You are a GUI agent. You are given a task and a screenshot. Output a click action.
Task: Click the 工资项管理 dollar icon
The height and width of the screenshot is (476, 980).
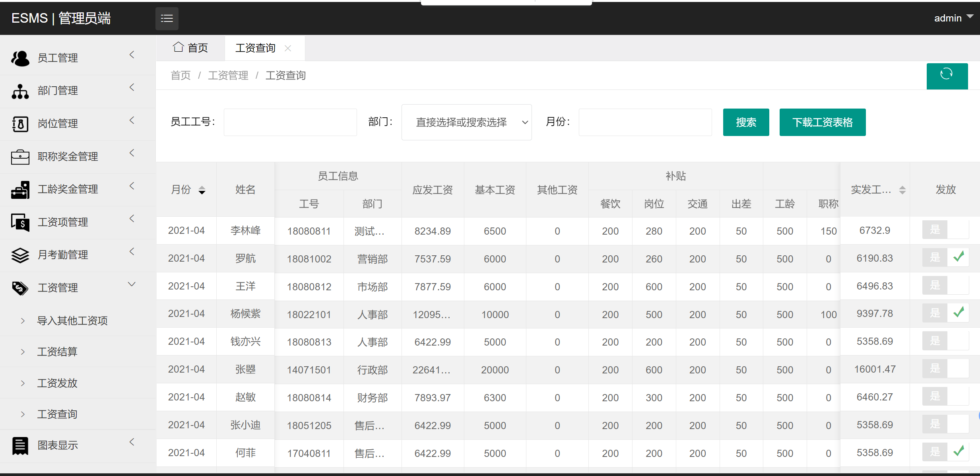pyautogui.click(x=20, y=222)
